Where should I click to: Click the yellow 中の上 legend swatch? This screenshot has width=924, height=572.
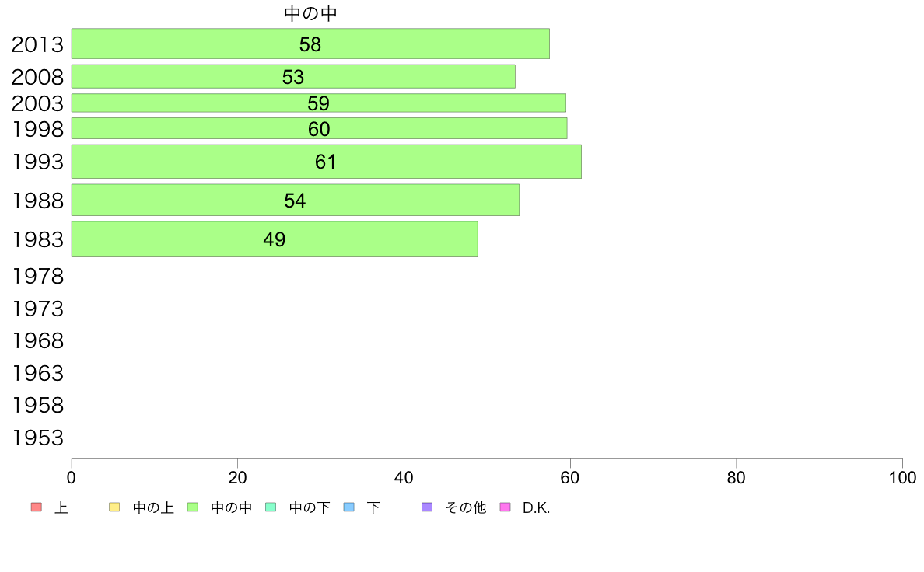114,507
